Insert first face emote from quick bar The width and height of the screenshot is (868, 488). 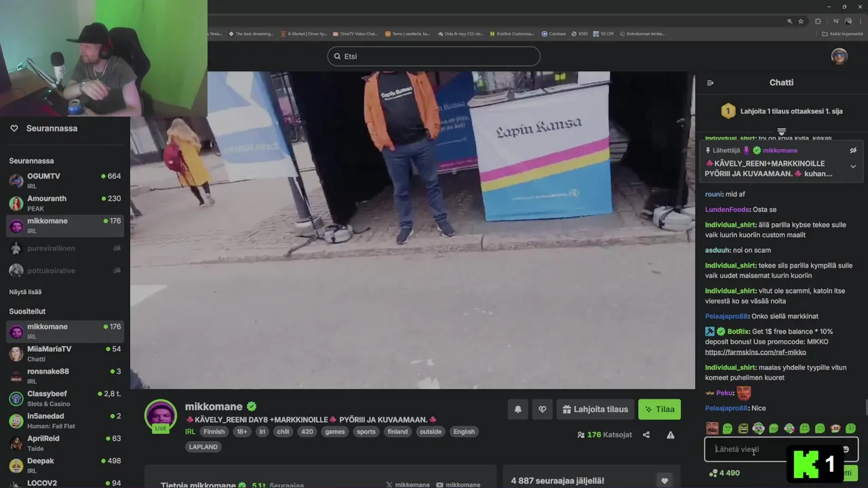pos(712,428)
